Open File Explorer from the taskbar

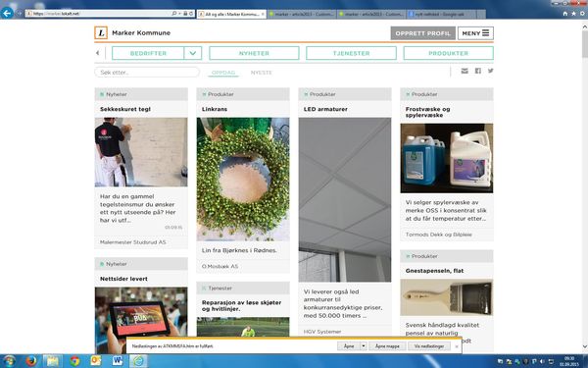(x=53, y=361)
